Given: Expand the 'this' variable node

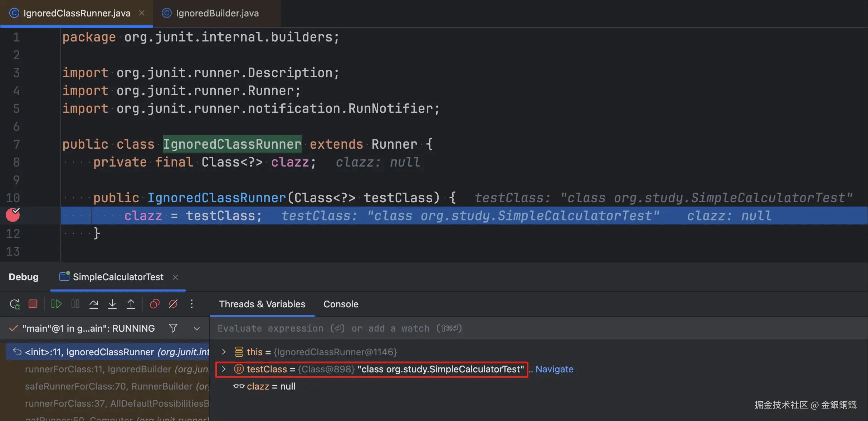Looking at the screenshot, I should [x=224, y=352].
